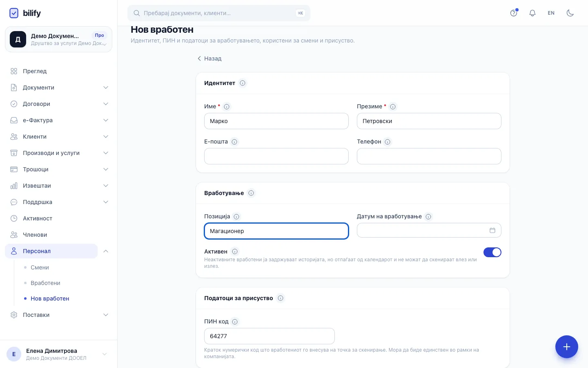Click info icon beside Име label
The width and height of the screenshot is (588, 368).
(227, 107)
